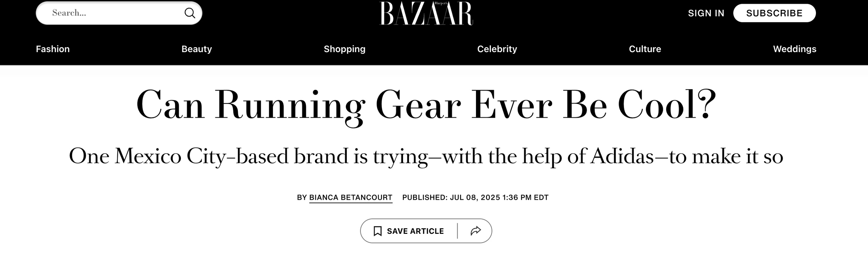
Task: Open the Fashion section
Action: [x=53, y=49]
